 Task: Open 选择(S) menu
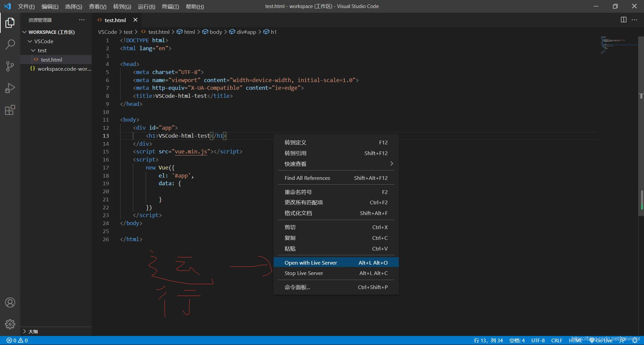73,6
